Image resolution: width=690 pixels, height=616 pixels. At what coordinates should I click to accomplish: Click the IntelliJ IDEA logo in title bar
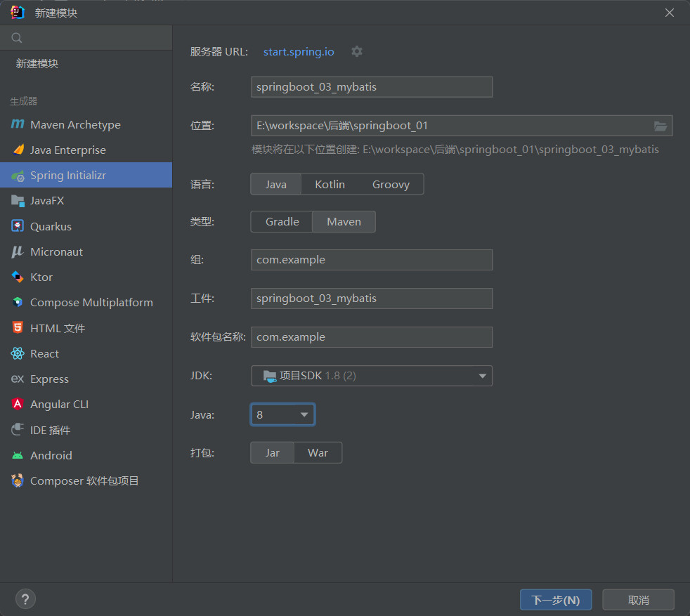pos(18,13)
